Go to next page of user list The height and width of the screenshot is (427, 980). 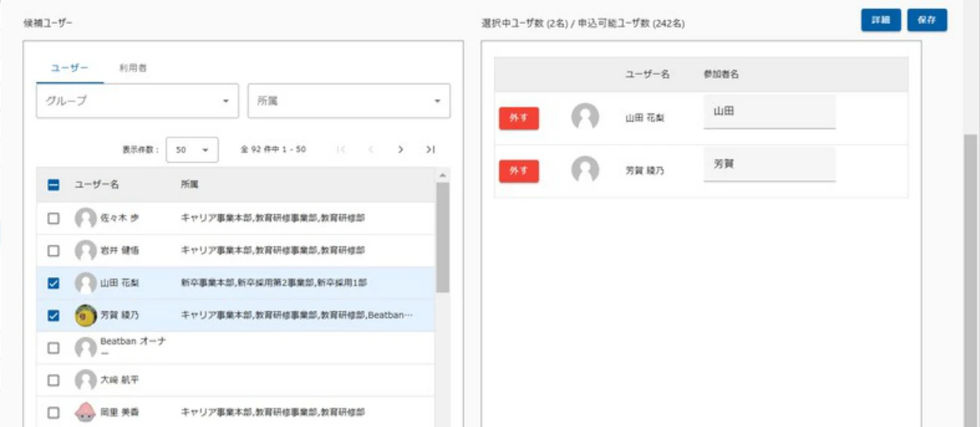(x=401, y=149)
